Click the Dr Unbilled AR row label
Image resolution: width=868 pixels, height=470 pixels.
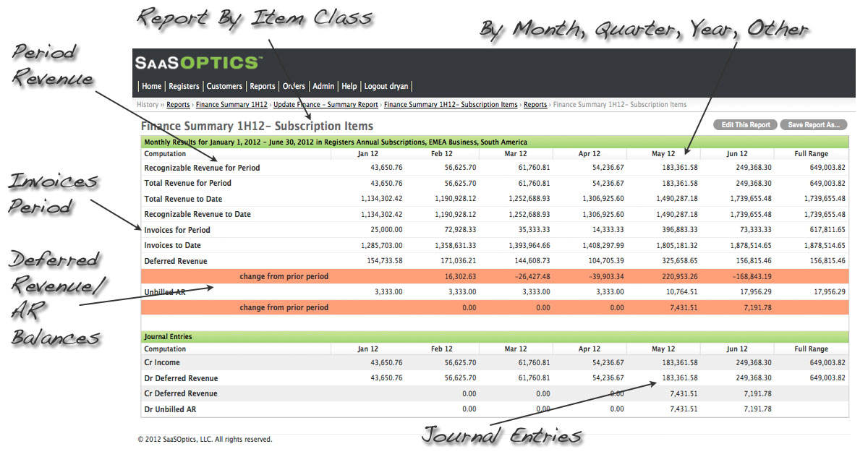pyautogui.click(x=170, y=409)
